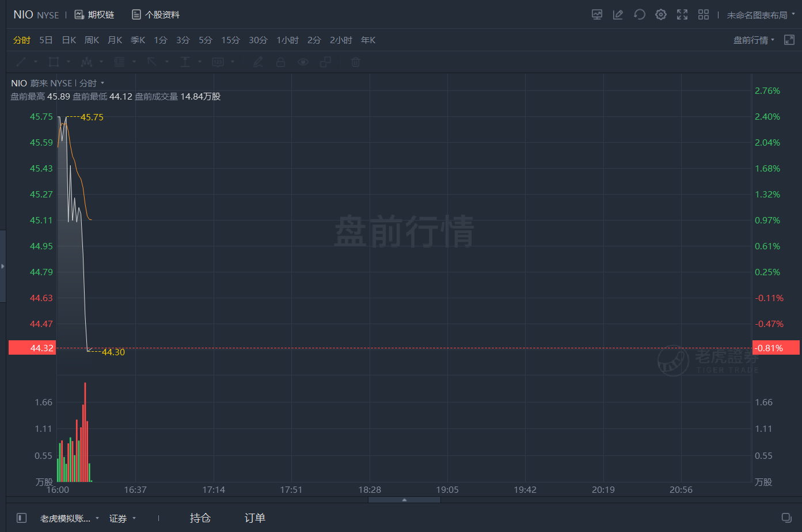Select the 30分 interval
This screenshot has height=532, width=802.
[258, 40]
